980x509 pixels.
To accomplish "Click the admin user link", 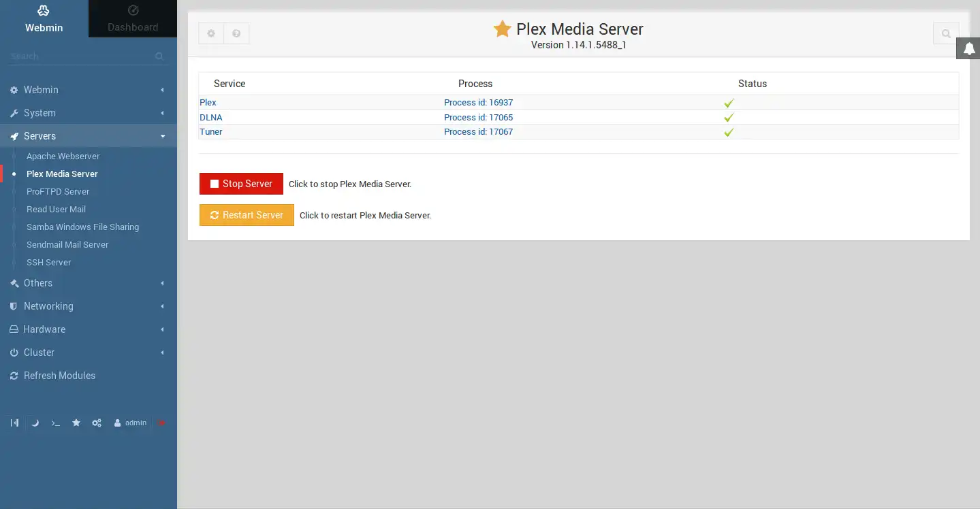I will pos(130,423).
